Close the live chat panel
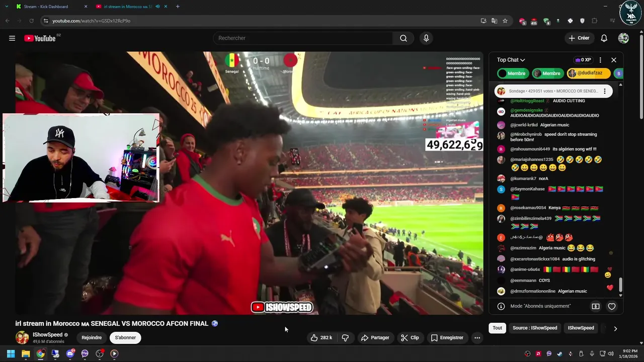Image resolution: width=644 pixels, height=362 pixels. (x=614, y=60)
